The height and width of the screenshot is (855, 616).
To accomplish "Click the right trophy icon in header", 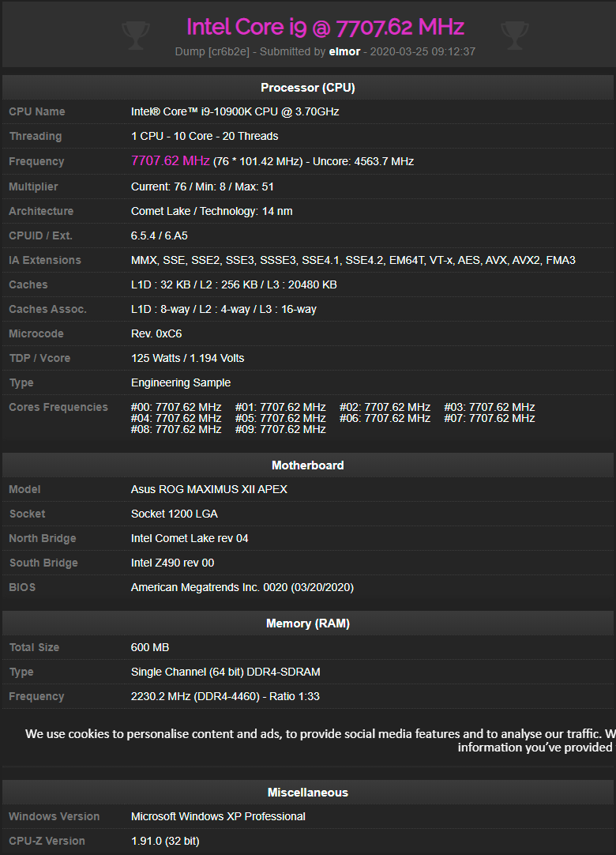I will tap(515, 36).
